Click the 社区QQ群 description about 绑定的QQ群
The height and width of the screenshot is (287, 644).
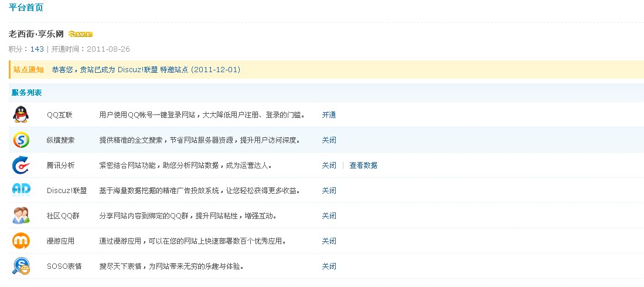[188, 215]
